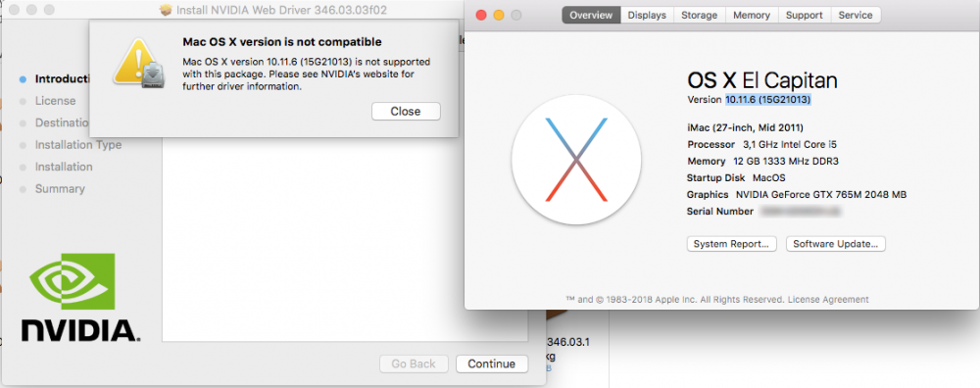This screenshot has height=388, width=980.
Task: Switch to the Service tab
Action: click(x=856, y=15)
